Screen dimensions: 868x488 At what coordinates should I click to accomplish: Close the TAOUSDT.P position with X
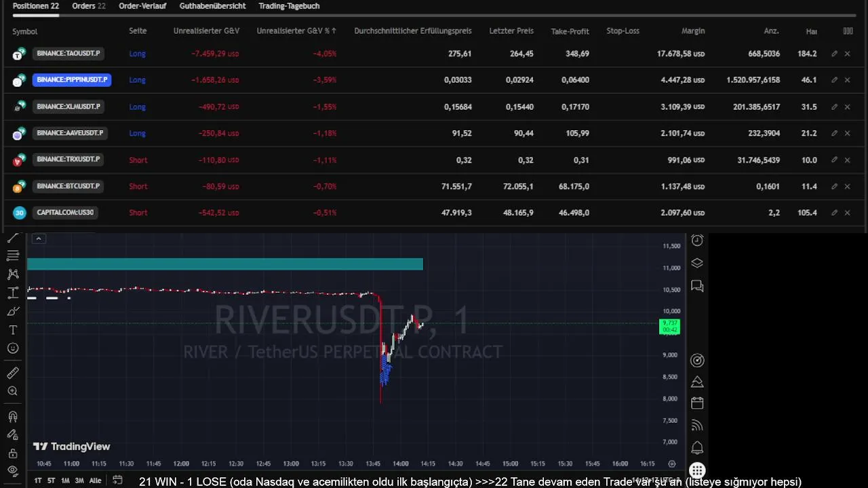click(x=848, y=54)
